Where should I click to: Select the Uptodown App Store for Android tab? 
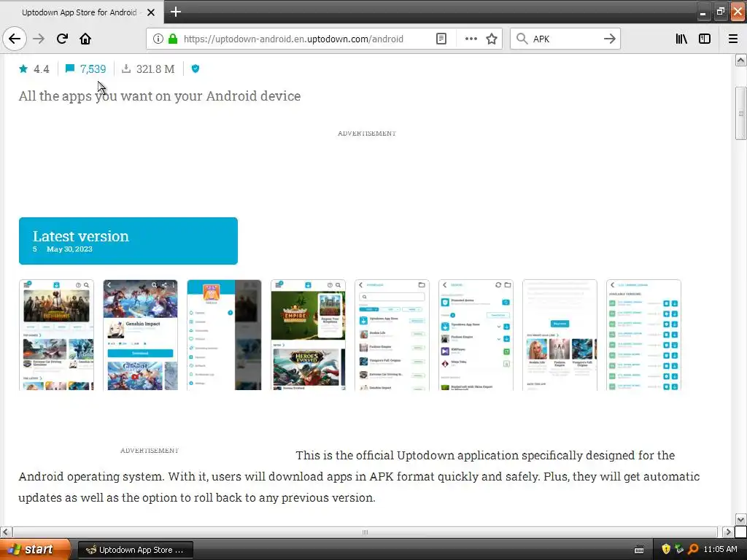(x=80, y=12)
